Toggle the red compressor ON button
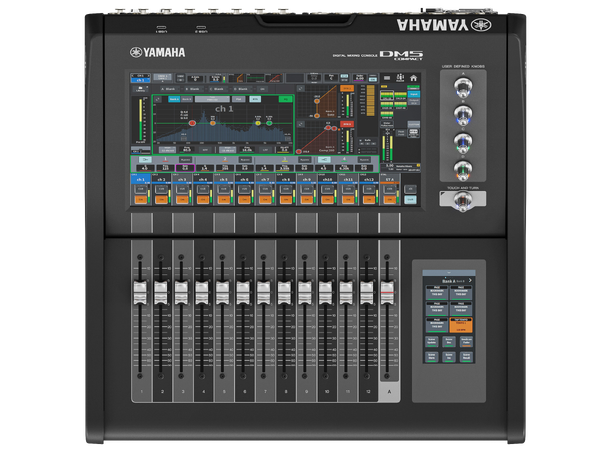 click(x=347, y=124)
